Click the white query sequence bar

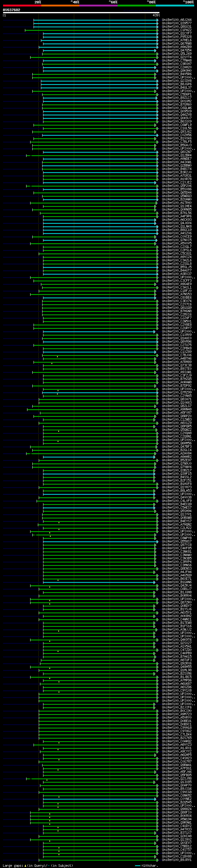[x=81, y=13]
